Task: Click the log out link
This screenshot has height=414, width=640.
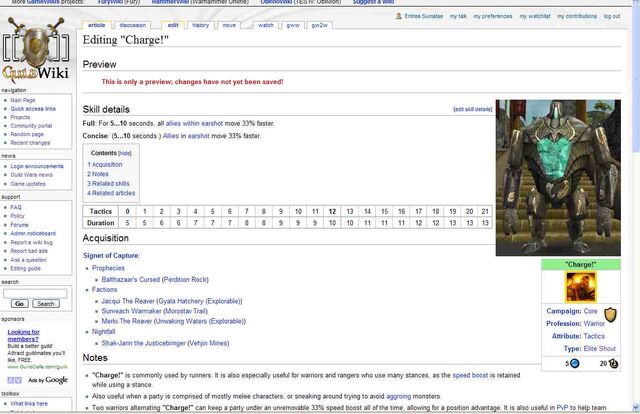Action: pyautogui.click(x=612, y=16)
